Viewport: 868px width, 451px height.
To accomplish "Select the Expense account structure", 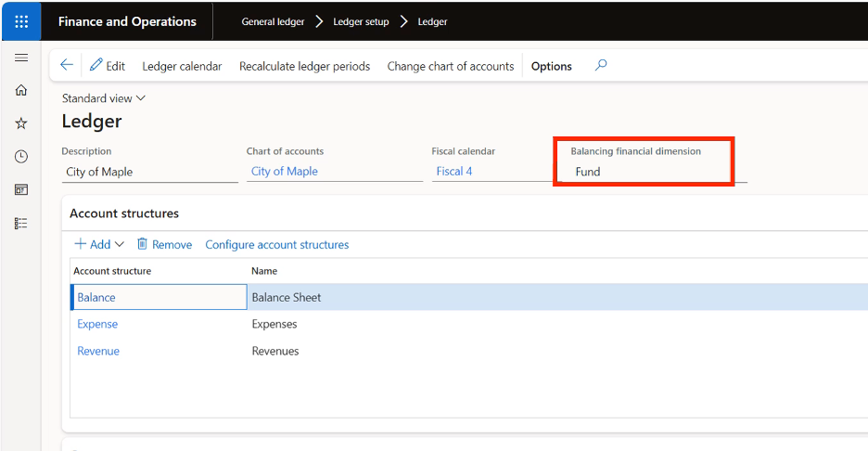I will (x=97, y=324).
